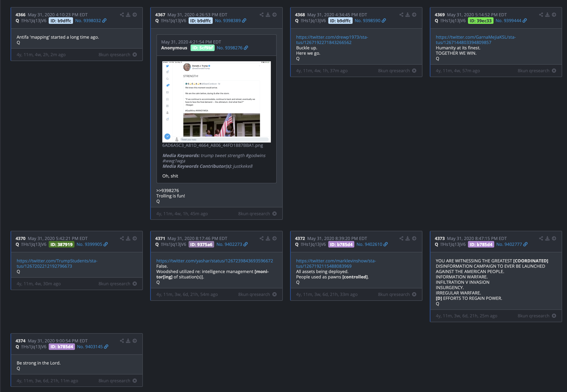Download post 4370 using download icon
Screen dimensions: 567x392
click(x=128, y=239)
